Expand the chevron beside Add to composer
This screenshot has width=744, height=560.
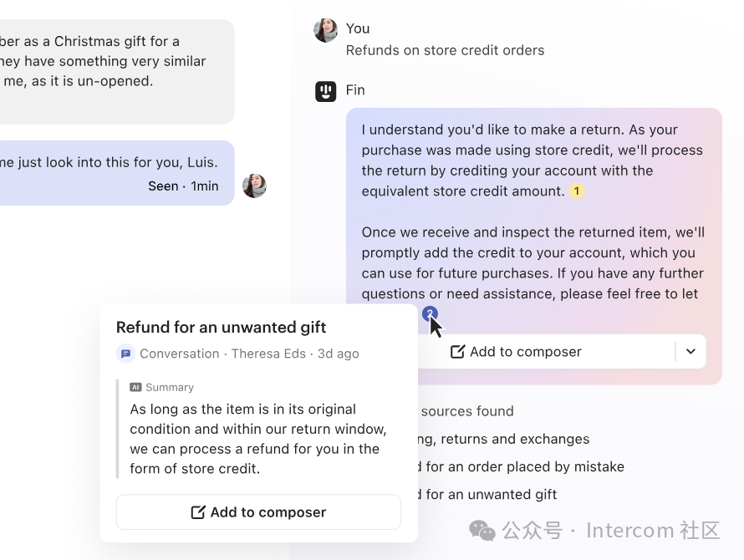point(690,352)
